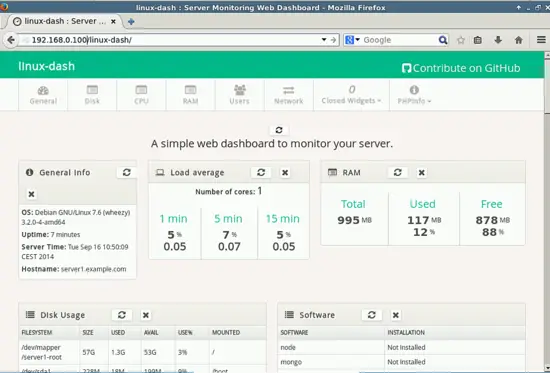Show bookmarks list icon

pyautogui.click(x=478, y=40)
